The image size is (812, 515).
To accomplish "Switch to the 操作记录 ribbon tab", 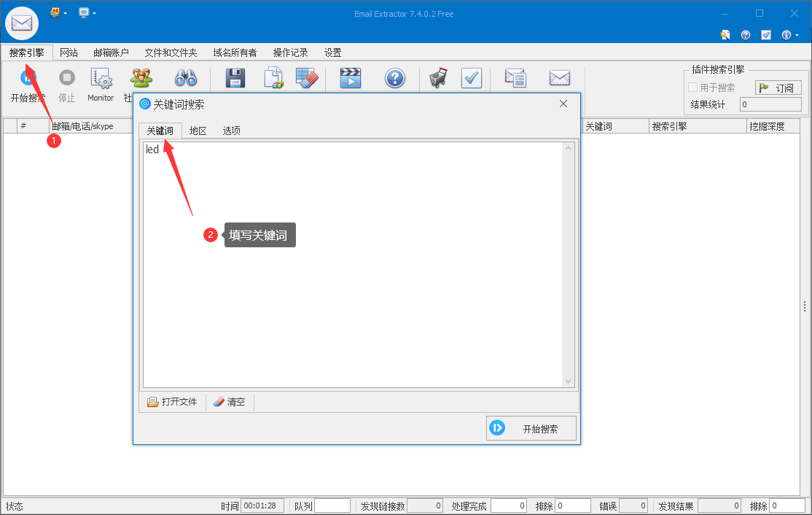I will point(290,53).
